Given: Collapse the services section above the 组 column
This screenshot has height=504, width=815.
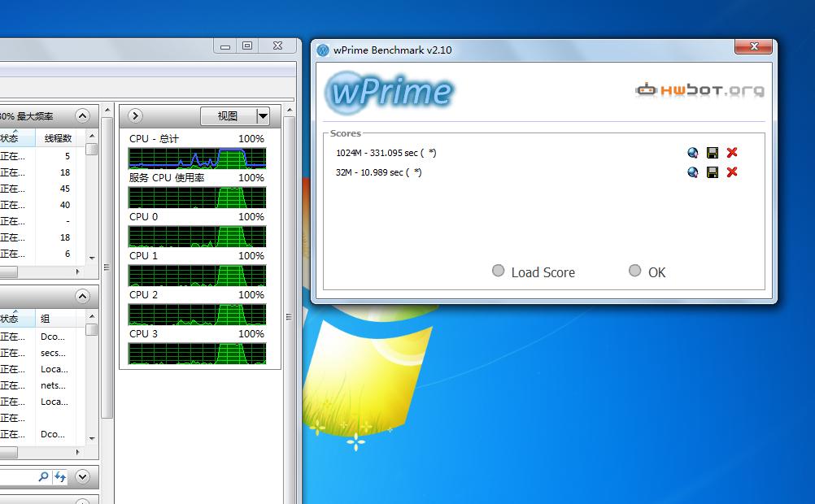Looking at the screenshot, I should click(82, 296).
